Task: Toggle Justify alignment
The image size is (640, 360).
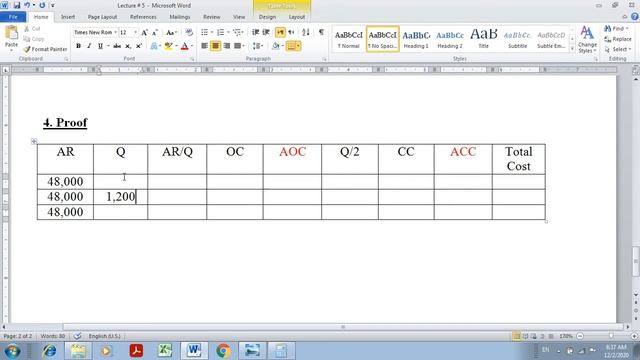Action: coord(237,46)
